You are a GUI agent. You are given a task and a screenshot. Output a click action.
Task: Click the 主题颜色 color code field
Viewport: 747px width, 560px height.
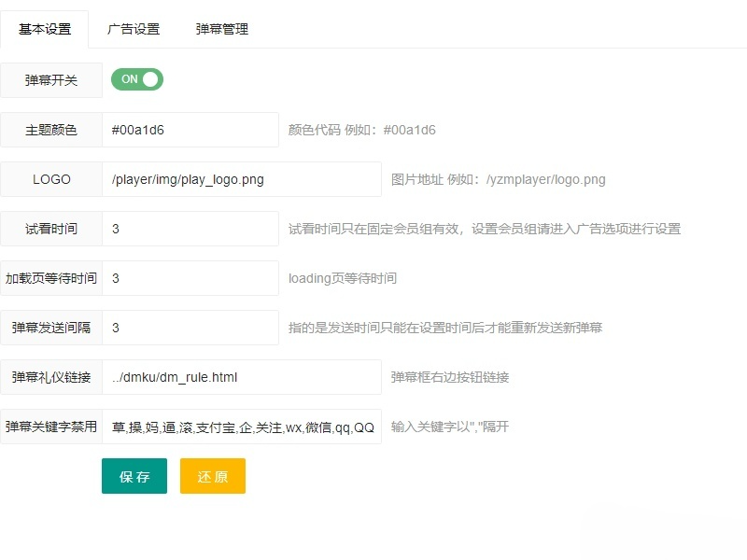click(190, 130)
